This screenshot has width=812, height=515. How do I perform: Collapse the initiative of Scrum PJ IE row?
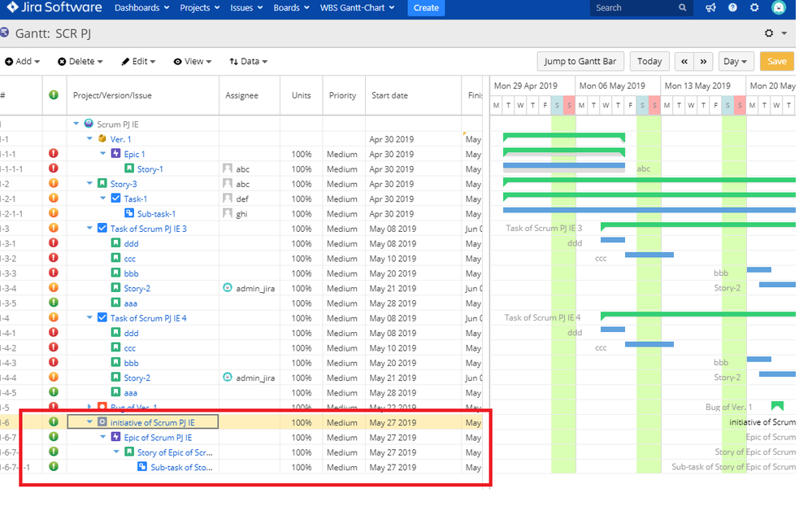(89, 422)
